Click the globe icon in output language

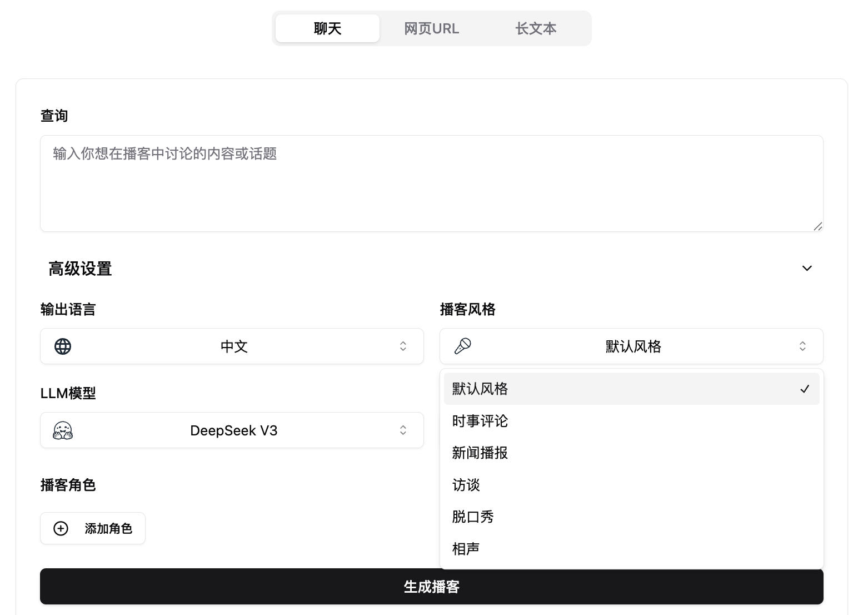(x=63, y=346)
